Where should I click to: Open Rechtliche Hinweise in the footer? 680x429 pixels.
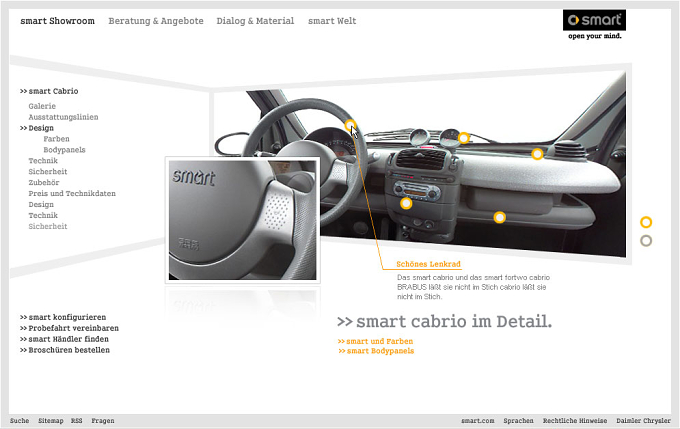click(575, 421)
